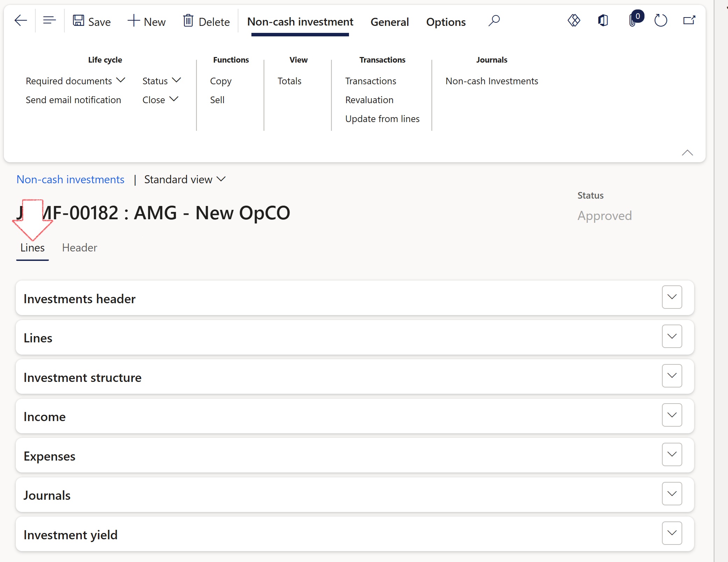728x562 pixels.
Task: Open the navigation lines menu icon
Action: coord(49,21)
